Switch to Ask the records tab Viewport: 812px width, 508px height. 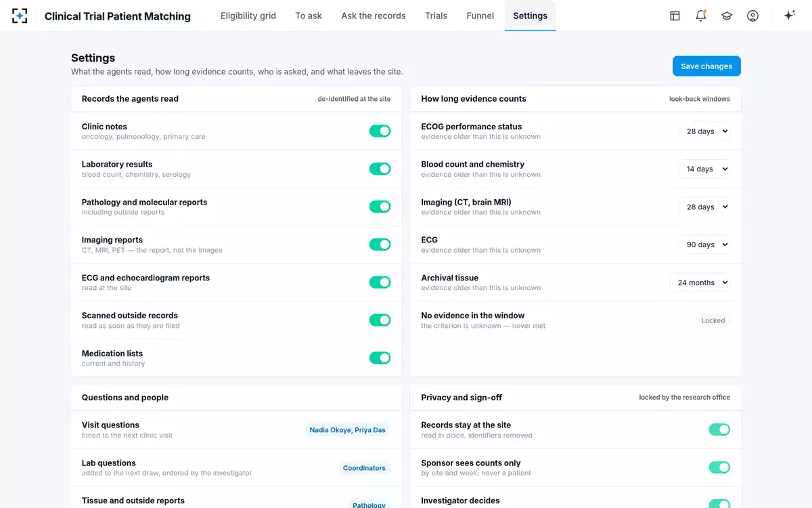tap(374, 16)
